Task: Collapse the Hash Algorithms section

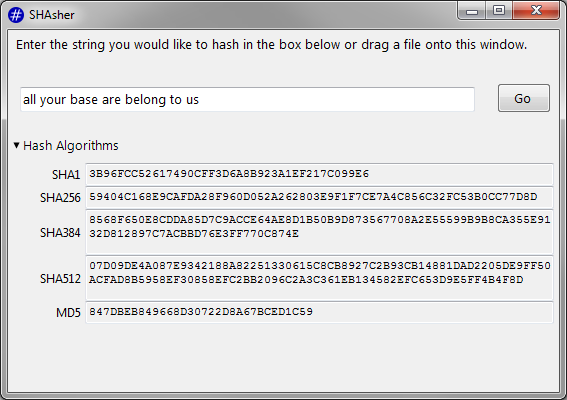Action: click(16, 145)
